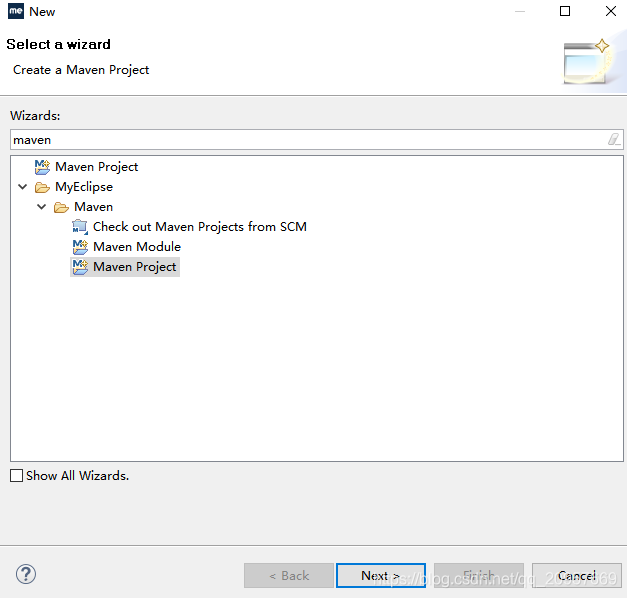
Task: Collapse the Maven subfolder node
Action: [x=42, y=207]
